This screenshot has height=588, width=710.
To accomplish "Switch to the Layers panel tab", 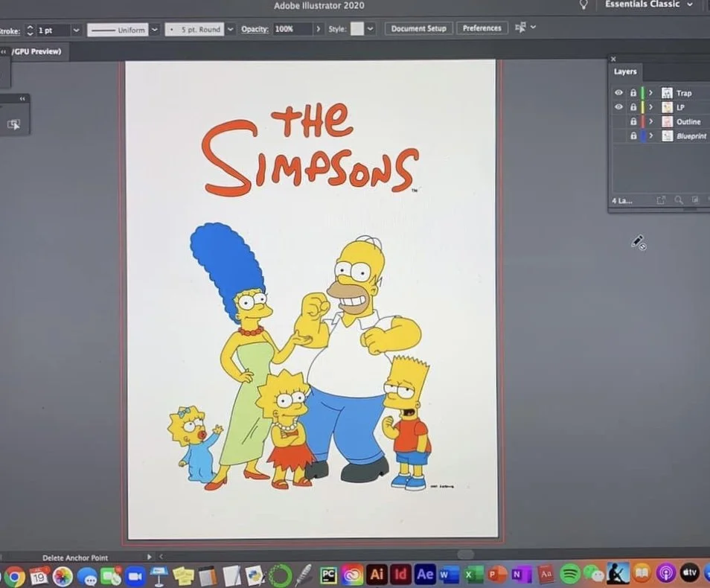I will (625, 71).
